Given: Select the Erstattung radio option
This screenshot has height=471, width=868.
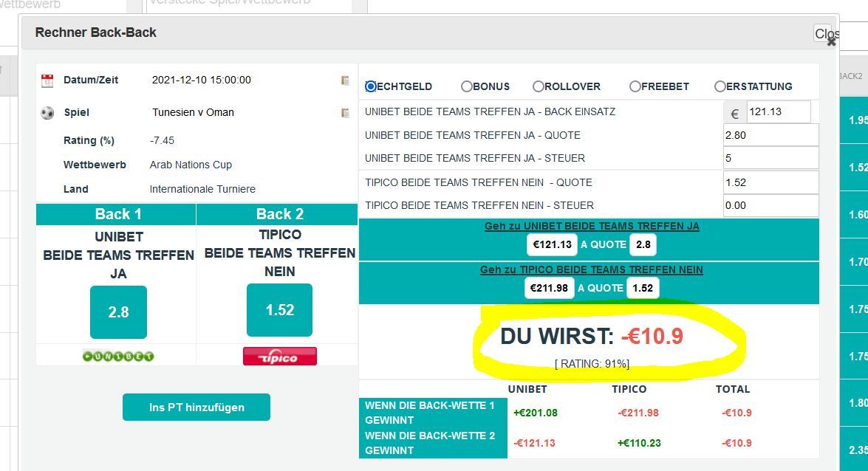Looking at the screenshot, I should tap(720, 86).
